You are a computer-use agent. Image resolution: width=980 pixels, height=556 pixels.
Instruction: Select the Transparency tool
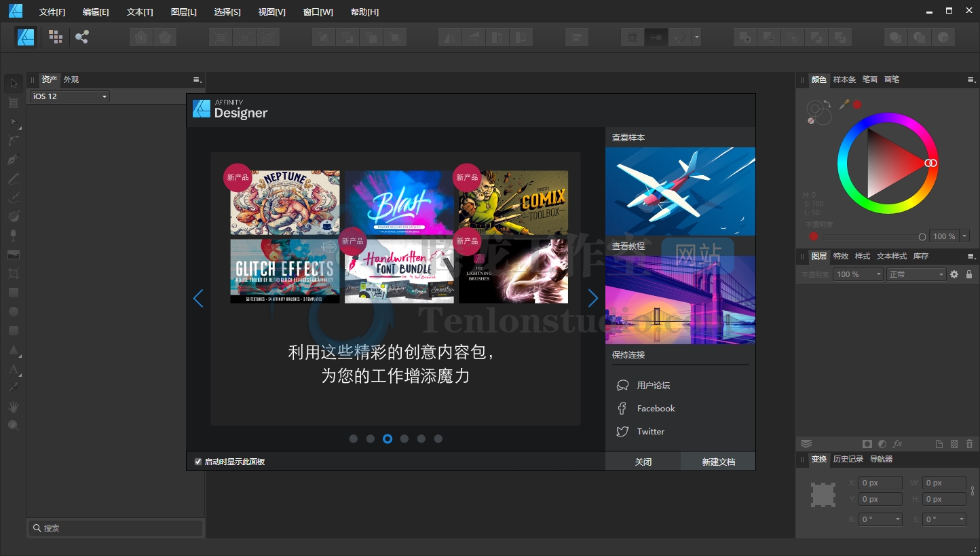(14, 236)
